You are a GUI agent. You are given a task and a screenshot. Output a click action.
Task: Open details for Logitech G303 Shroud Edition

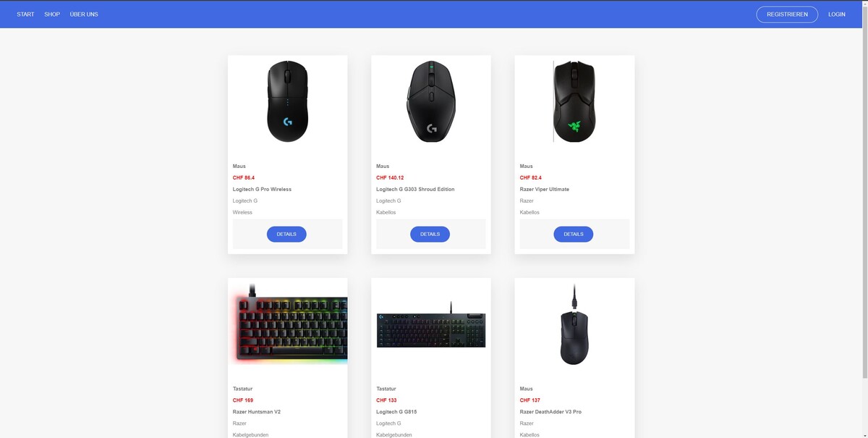click(x=430, y=235)
